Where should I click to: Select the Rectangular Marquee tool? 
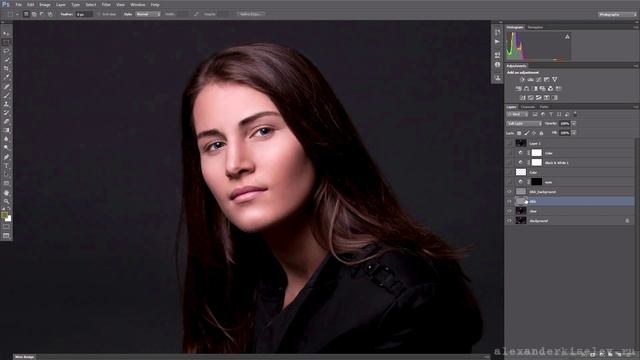coord(6,42)
